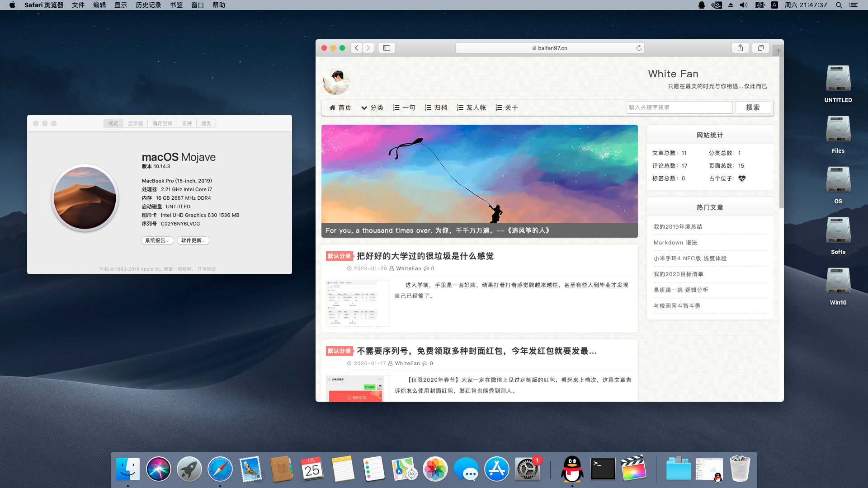Go back with Safari's back arrow
This screenshot has height=488, width=868.
(x=356, y=48)
